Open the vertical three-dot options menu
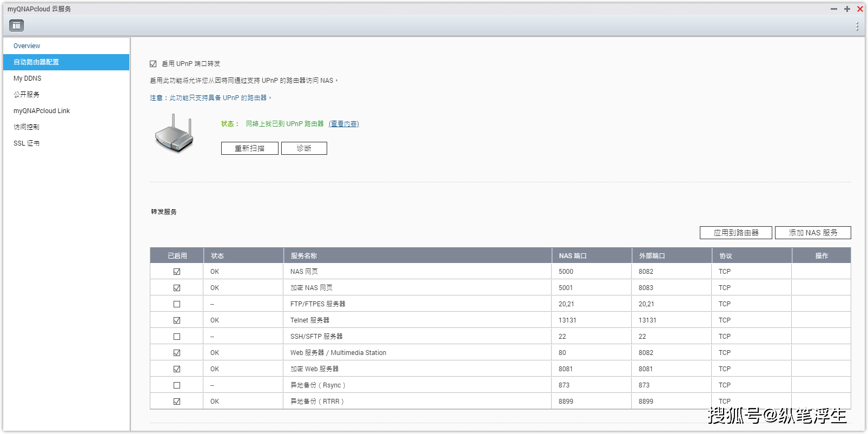The width and height of the screenshot is (868, 434). click(x=857, y=27)
